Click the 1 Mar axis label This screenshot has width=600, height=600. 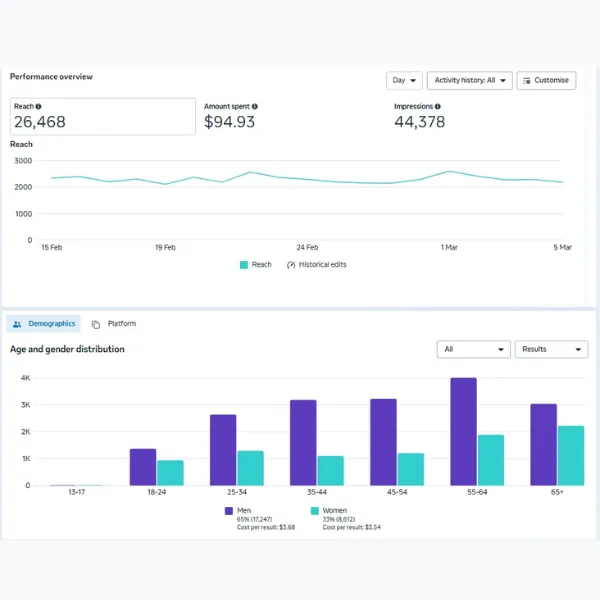pyautogui.click(x=449, y=248)
